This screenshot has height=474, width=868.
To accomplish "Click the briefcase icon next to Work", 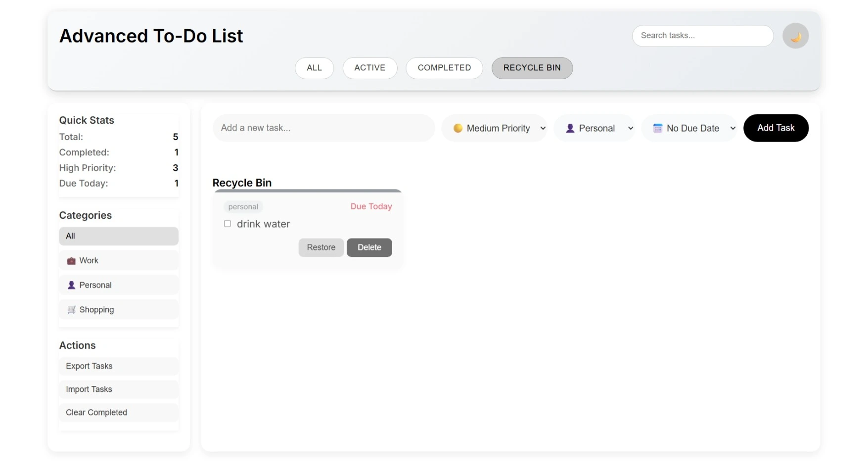I will point(71,260).
